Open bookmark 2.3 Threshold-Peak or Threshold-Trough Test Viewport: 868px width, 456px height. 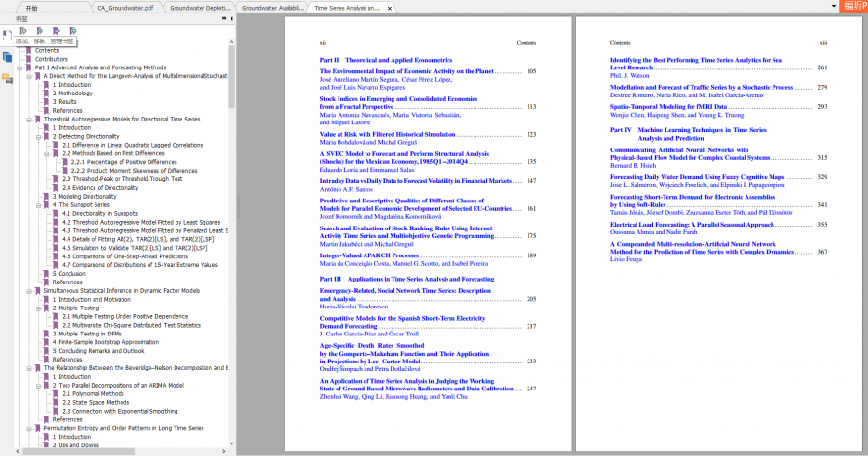pos(122,179)
